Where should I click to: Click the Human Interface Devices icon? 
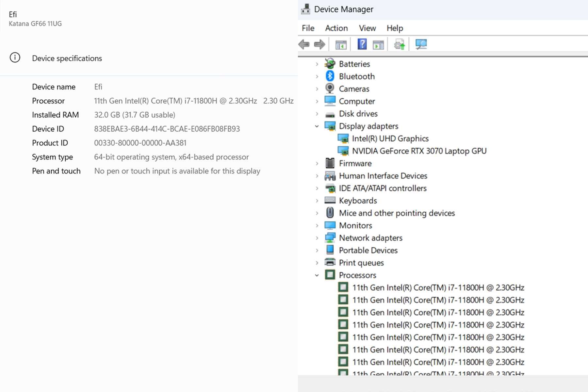(x=330, y=176)
